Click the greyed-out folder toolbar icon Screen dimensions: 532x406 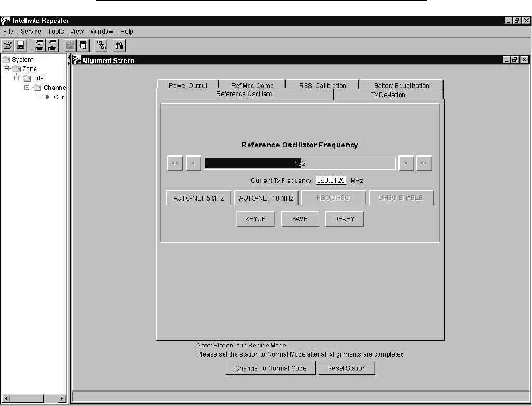pos(70,45)
